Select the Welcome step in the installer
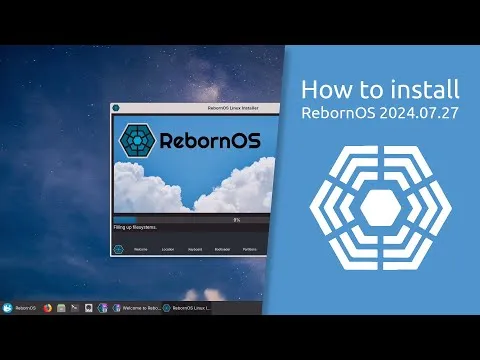480x360 pixels. (x=141, y=249)
